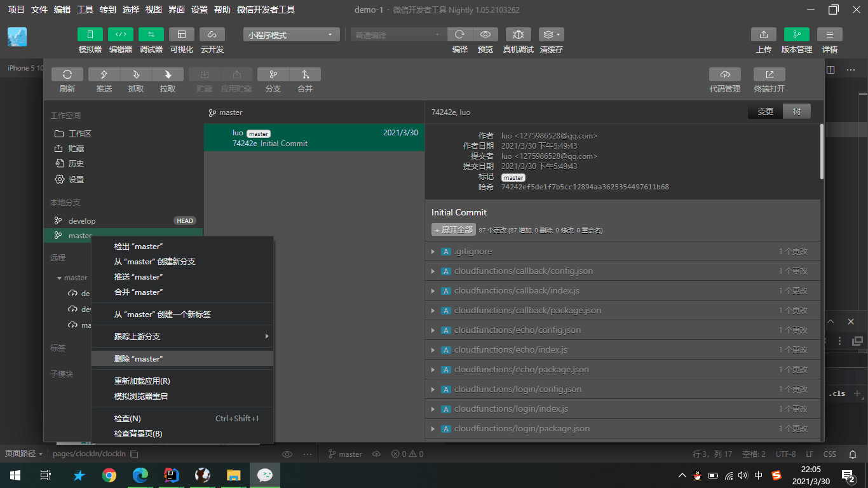
Task: Switch to the 树 tab
Action: click(797, 112)
